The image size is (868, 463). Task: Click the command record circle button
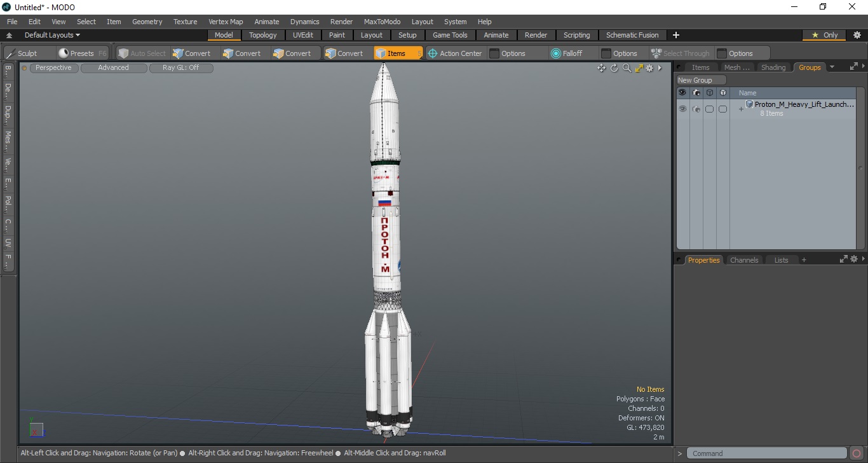[857, 453]
